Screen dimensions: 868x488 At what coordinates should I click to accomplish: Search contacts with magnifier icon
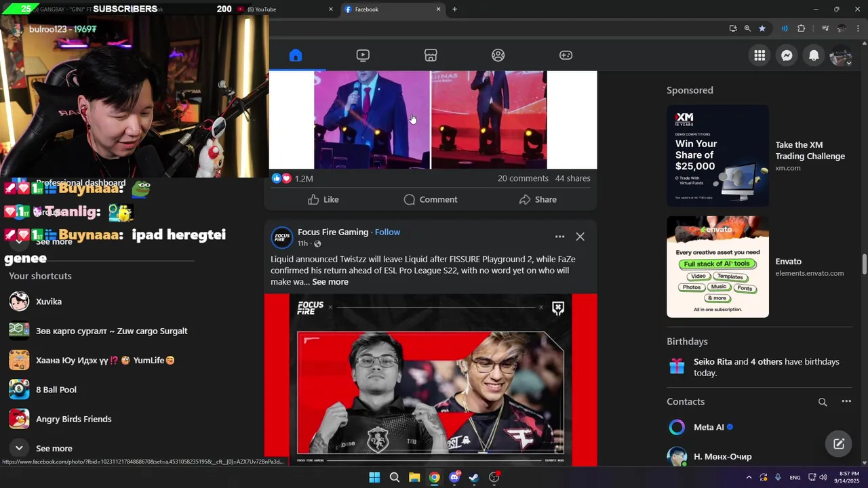coord(823,402)
